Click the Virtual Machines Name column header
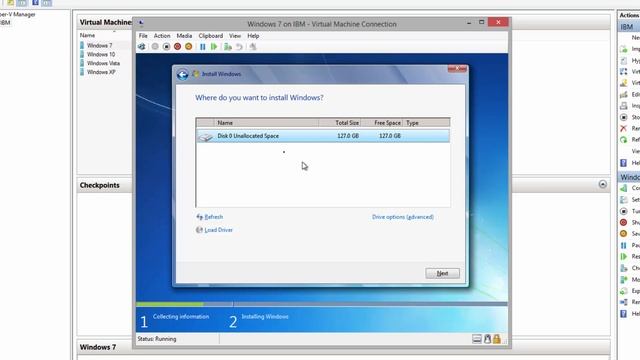The image size is (640, 360). (x=87, y=36)
